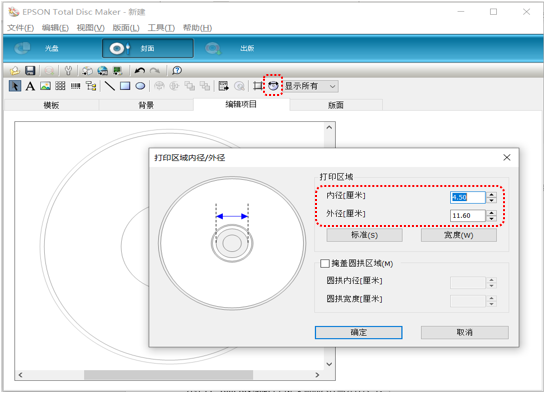Click the 外径[厘米] input field
The image size is (545, 393).
tap(468, 215)
